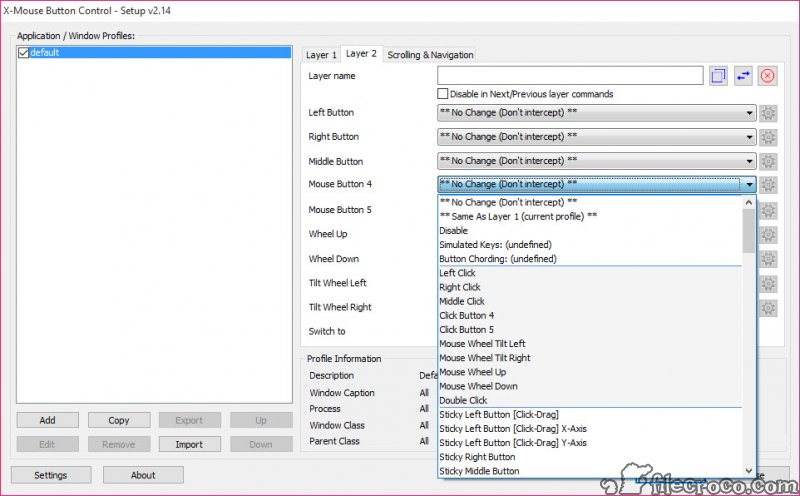Expand the Right Button dropdown
This screenshot has width=800, height=496.
tap(596, 137)
